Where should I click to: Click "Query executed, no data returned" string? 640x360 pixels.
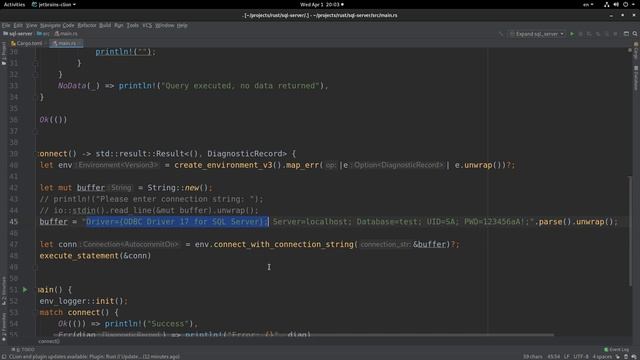pos(240,86)
